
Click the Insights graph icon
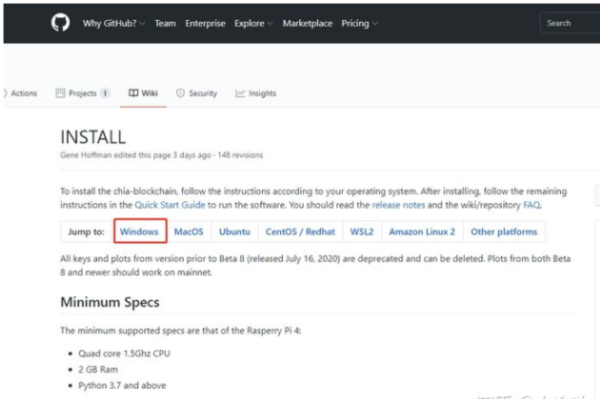[x=240, y=93]
